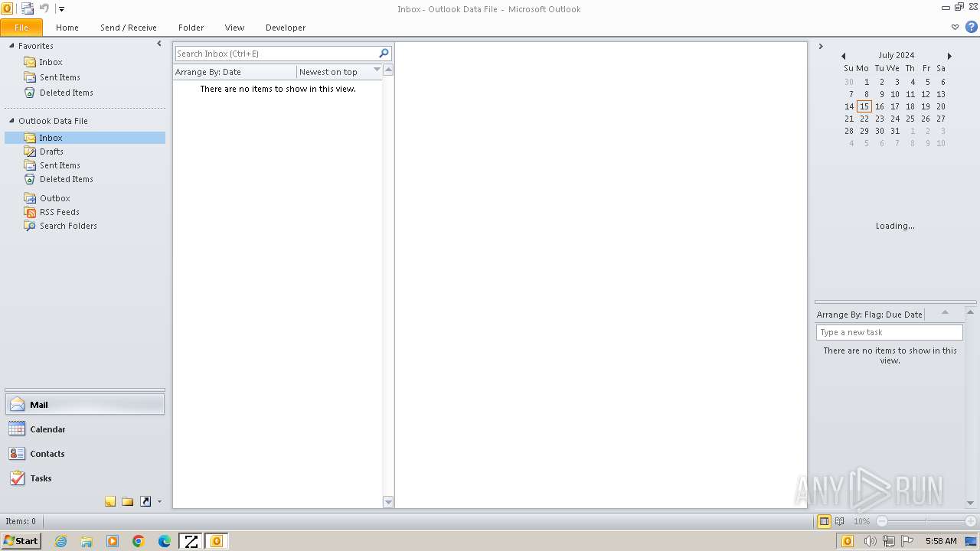This screenshot has width=980, height=551.
Task: Open the Shortcuts icon in navigation pane
Action: coord(145,501)
